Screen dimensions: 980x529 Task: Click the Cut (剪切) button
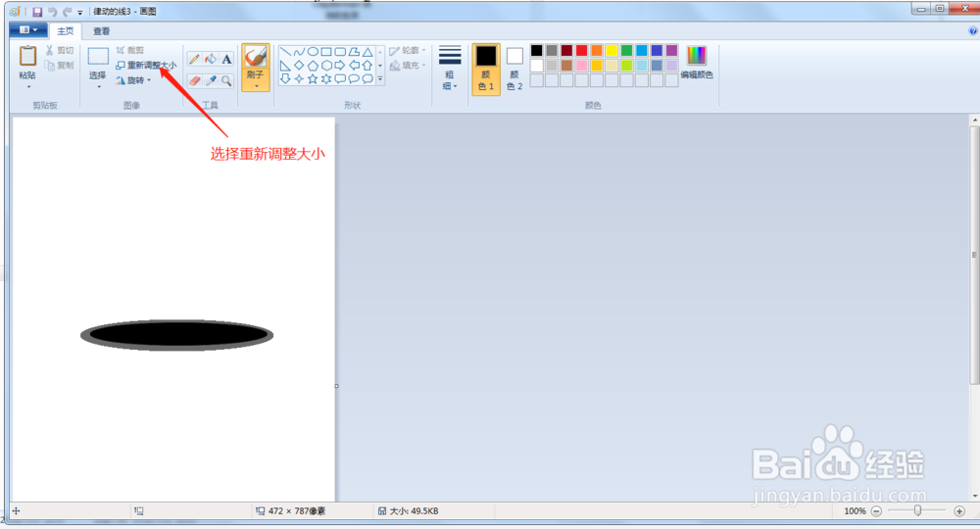point(60,51)
